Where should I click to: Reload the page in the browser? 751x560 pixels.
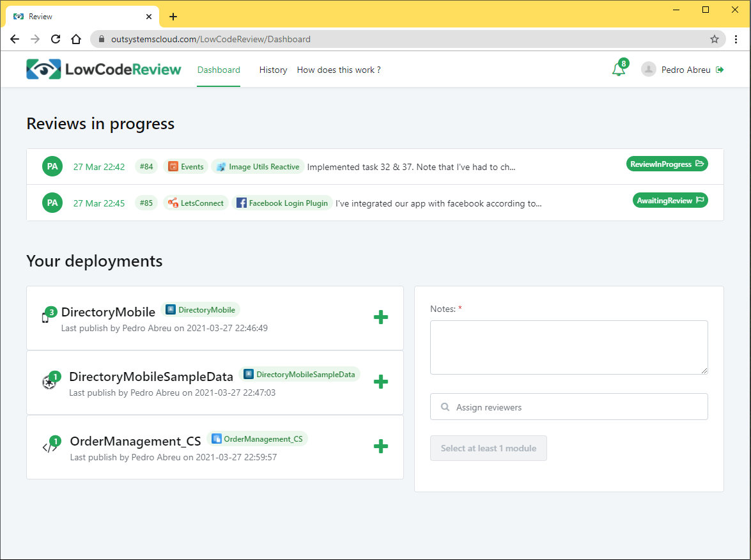point(56,39)
